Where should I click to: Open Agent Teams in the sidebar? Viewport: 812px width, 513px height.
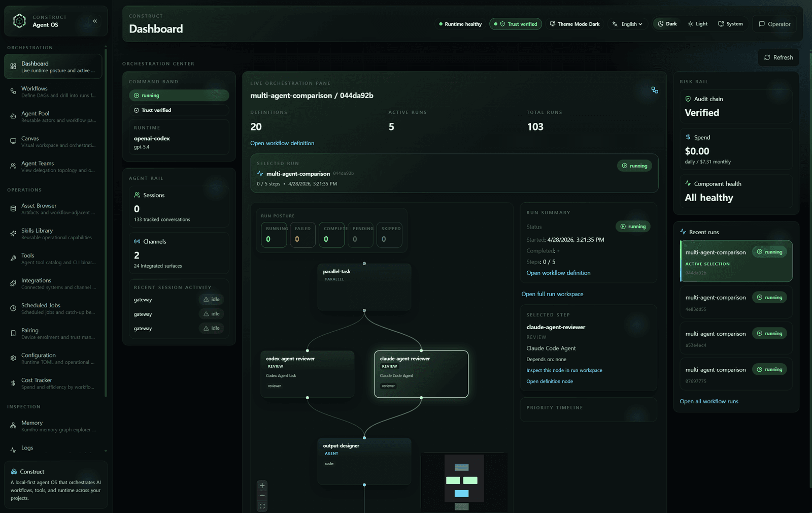tap(53, 166)
